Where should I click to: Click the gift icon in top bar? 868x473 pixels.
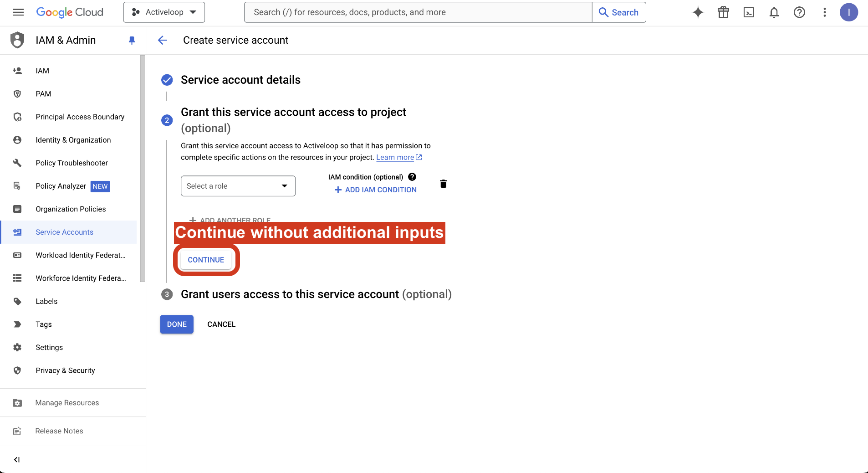723,12
